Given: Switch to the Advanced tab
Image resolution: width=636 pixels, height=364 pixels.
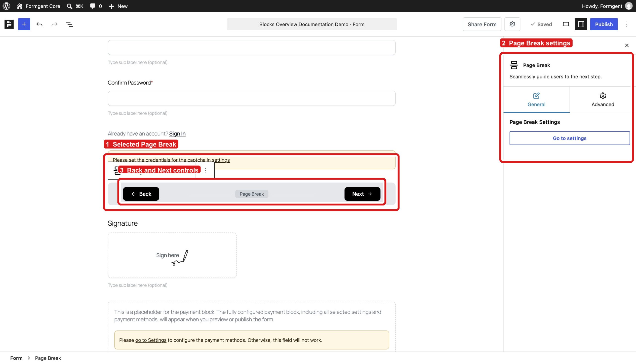Looking at the screenshot, I should (602, 100).
